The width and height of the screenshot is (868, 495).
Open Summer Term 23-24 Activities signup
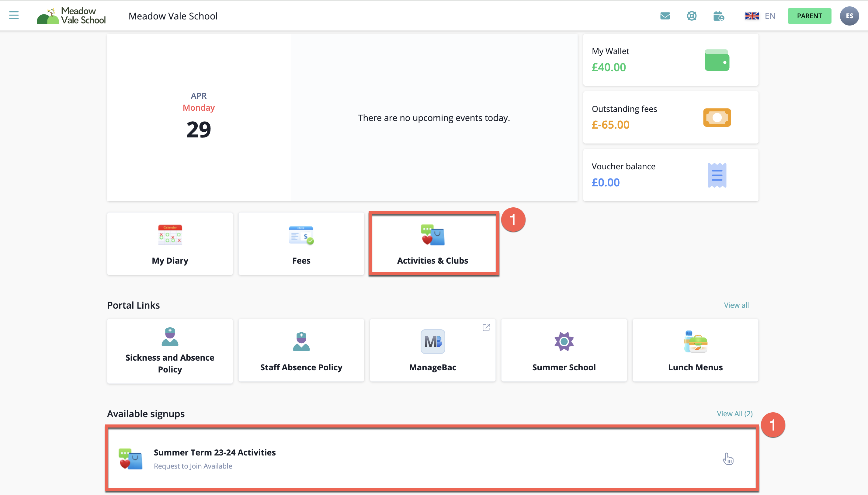click(214, 452)
